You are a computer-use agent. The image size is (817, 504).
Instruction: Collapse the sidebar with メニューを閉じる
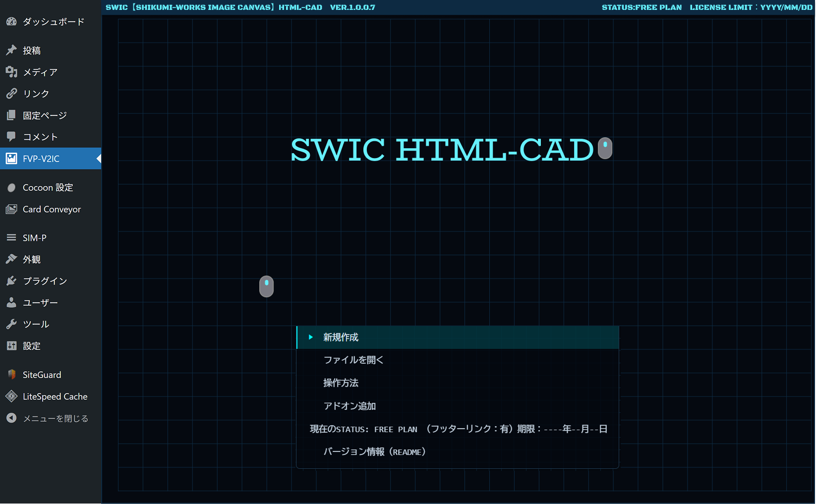tap(55, 418)
